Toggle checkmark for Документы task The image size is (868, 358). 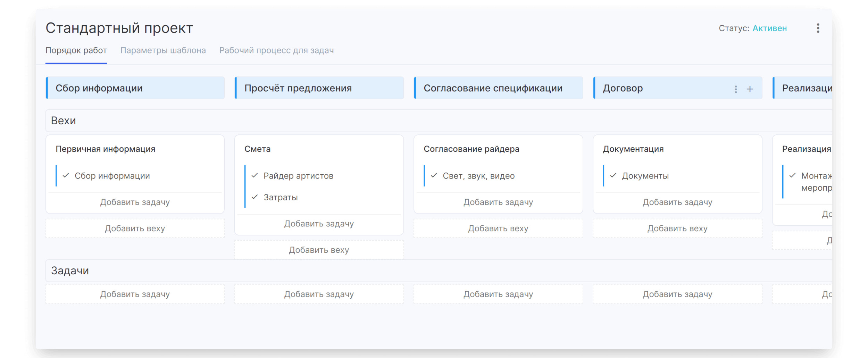click(x=613, y=176)
